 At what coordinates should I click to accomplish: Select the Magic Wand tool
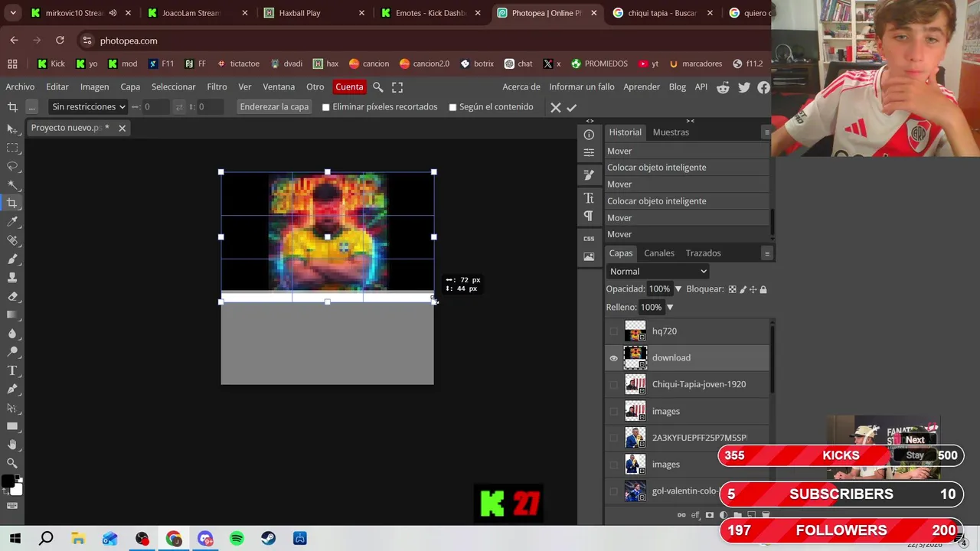coord(12,184)
